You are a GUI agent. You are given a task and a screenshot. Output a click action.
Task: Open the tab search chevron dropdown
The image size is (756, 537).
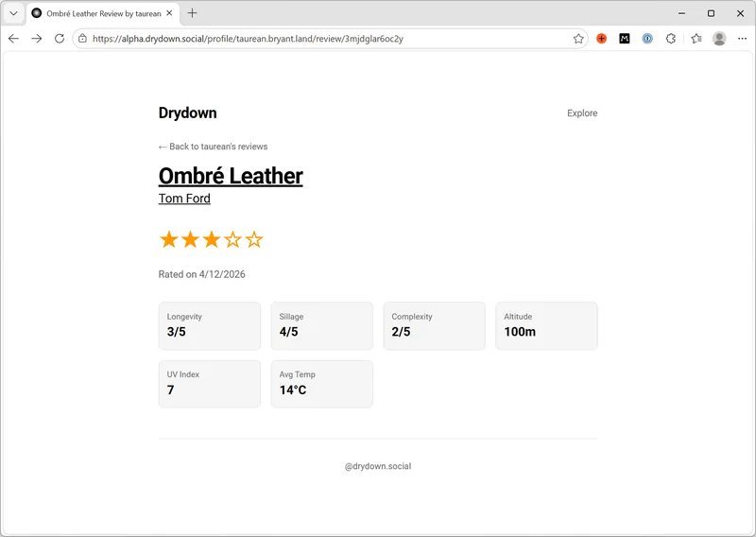(13, 13)
